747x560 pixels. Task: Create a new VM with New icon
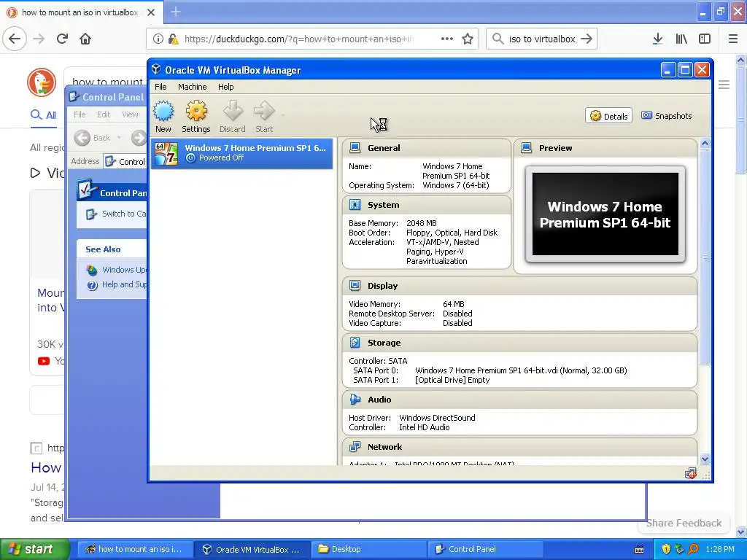163,117
